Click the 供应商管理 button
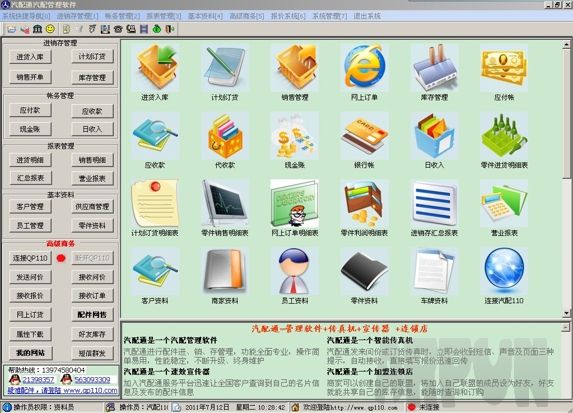573x413 pixels. pos(92,206)
